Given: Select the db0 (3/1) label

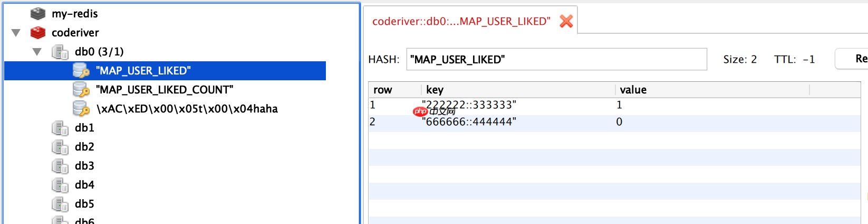Looking at the screenshot, I should pyautogui.click(x=99, y=52).
